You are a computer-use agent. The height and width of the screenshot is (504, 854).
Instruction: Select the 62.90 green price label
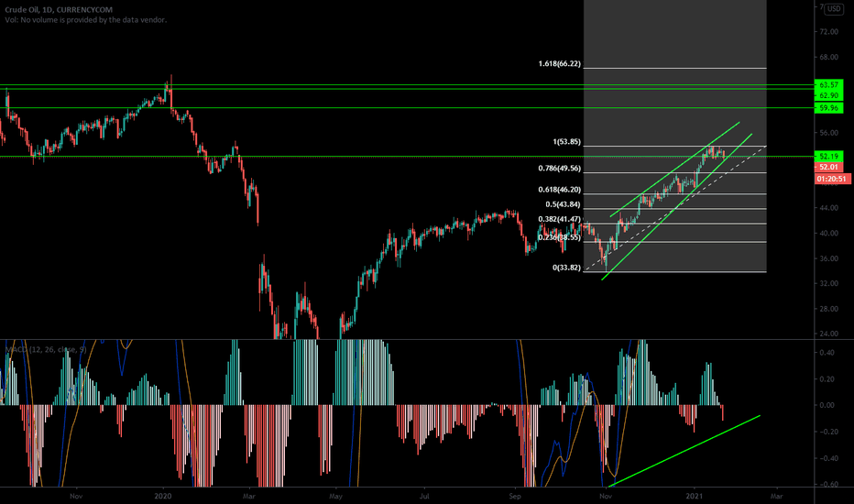[828, 95]
